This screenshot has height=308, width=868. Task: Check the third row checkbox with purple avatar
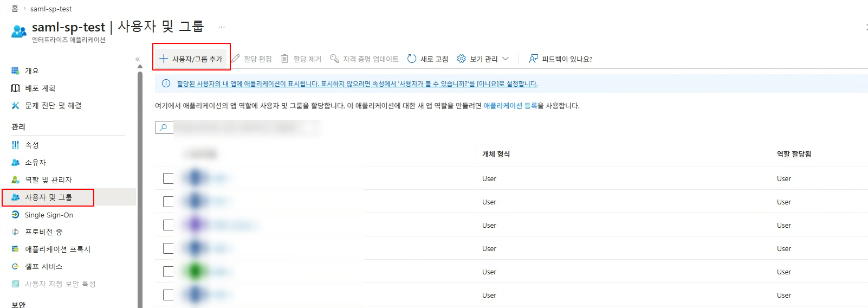pos(169,225)
